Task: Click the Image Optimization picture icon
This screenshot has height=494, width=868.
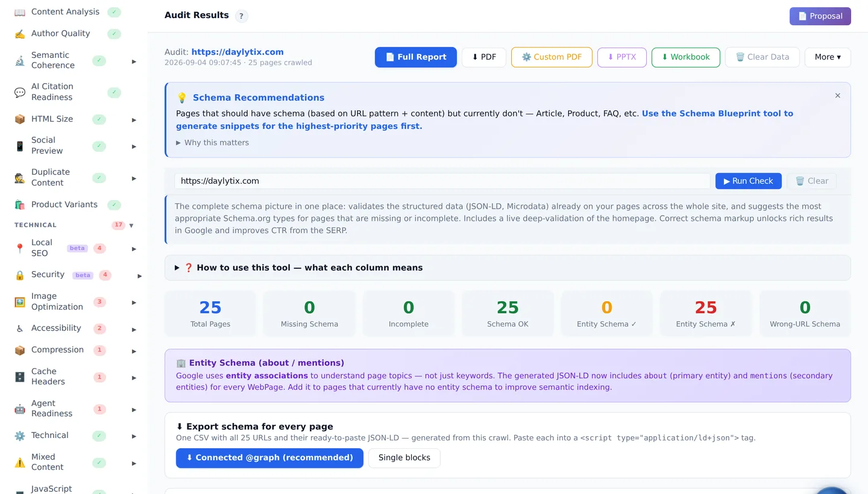Action: tap(20, 302)
